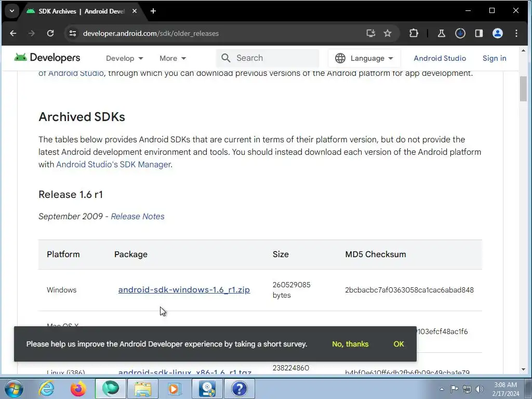The height and width of the screenshot is (399, 532).
Task: Click the Release 1.6 r1 heading
Action: click(71, 194)
